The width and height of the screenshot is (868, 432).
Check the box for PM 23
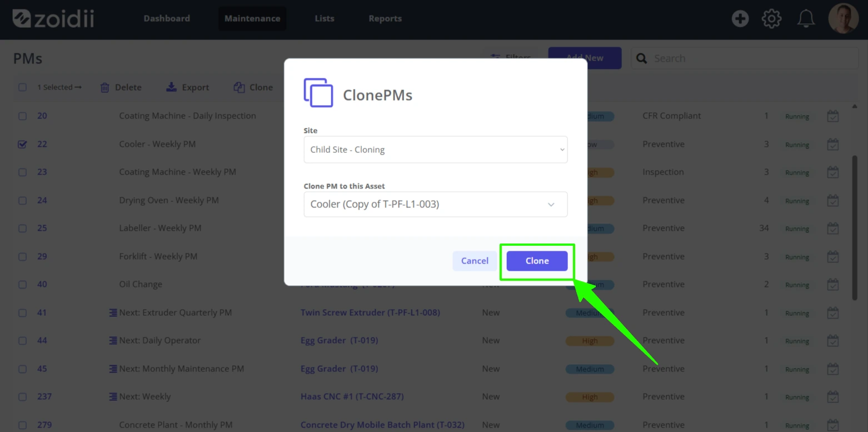22,172
